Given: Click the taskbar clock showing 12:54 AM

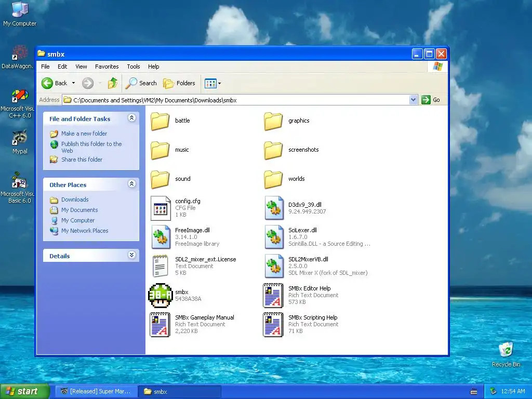Looking at the screenshot, I should click(x=513, y=392).
